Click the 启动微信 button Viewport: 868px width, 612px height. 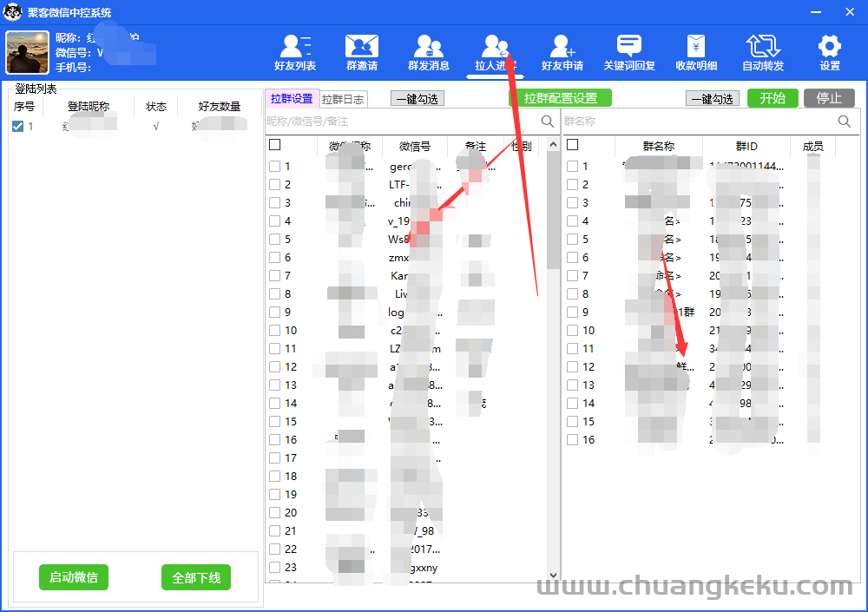point(74,577)
